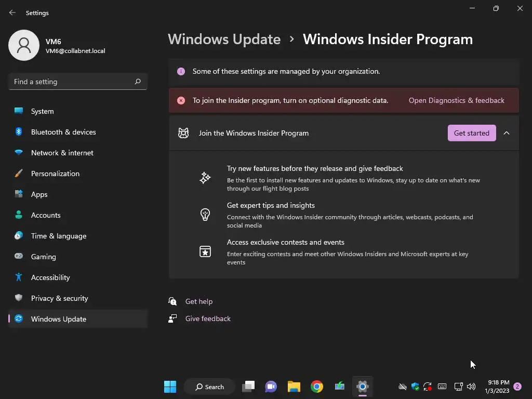Click the Get help headset icon
Viewport: 532px width, 399px height.
pyautogui.click(x=172, y=301)
